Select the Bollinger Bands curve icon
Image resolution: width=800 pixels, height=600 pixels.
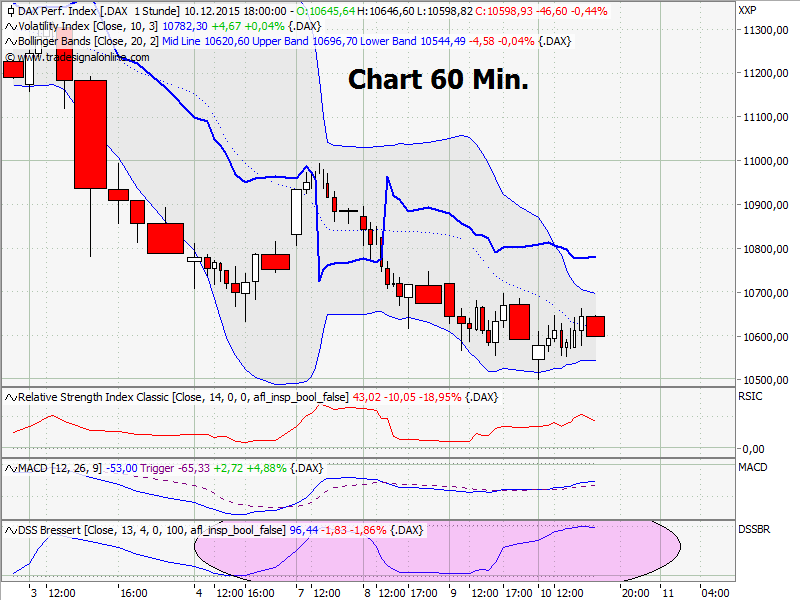tap(9, 42)
